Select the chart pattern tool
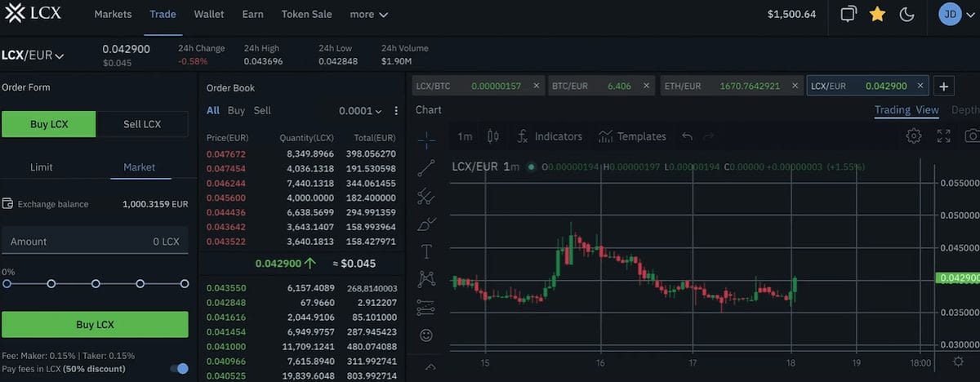The image size is (980, 382). click(426, 279)
